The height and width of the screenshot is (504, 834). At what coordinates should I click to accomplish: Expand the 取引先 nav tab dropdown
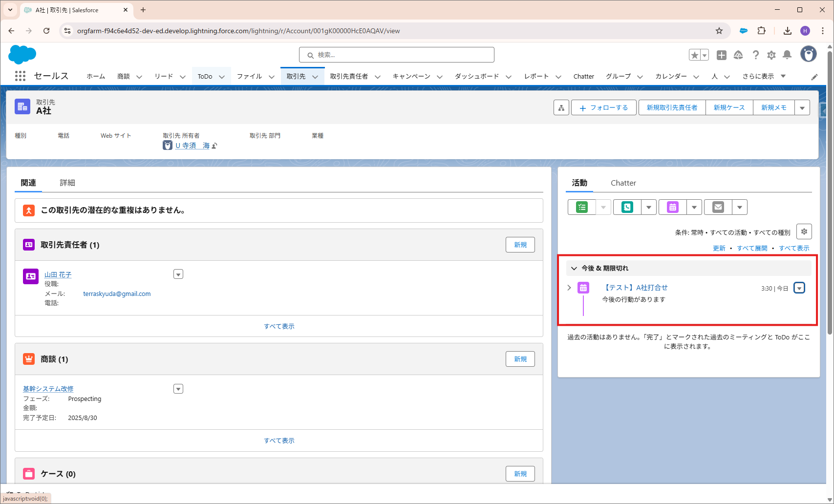(315, 77)
